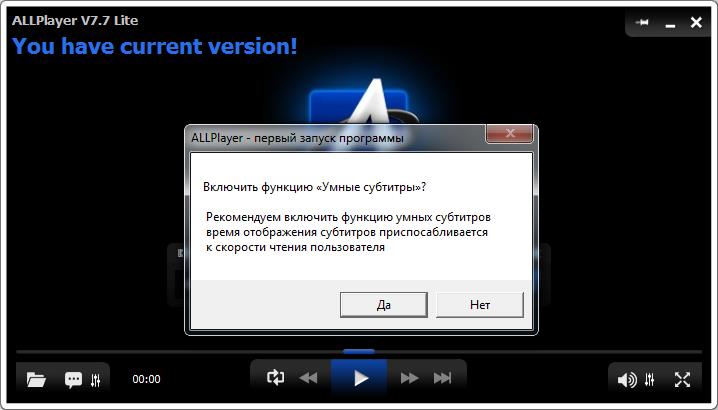Click the fast-forward button
718x410 pixels.
(x=409, y=378)
